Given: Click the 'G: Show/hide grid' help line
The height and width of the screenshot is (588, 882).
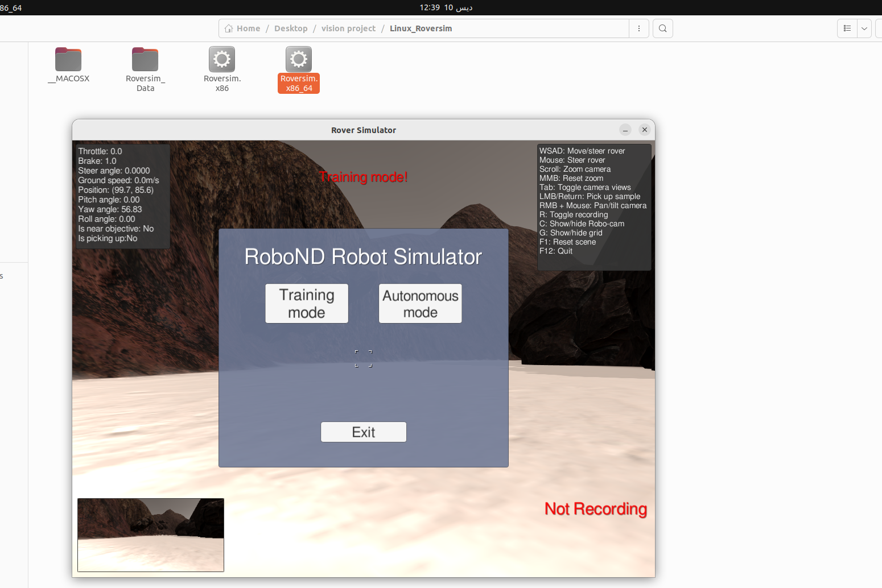Looking at the screenshot, I should click(571, 233).
